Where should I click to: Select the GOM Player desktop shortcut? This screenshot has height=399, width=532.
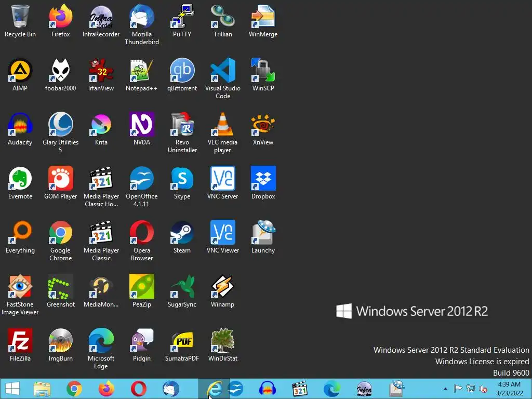point(60,183)
